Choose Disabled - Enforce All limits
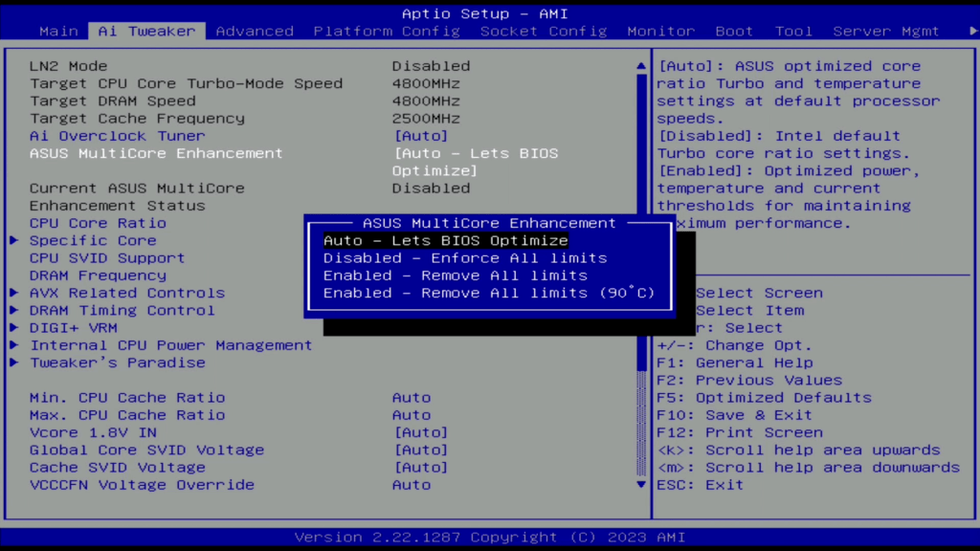The height and width of the screenshot is (551, 980). coord(465,258)
